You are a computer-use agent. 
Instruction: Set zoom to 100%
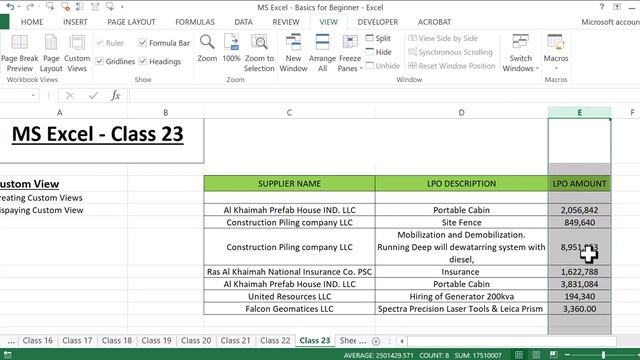pos(231,48)
